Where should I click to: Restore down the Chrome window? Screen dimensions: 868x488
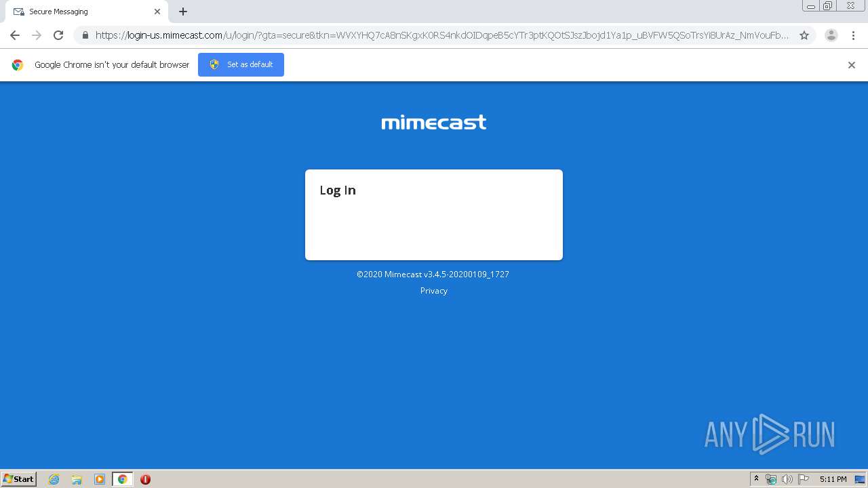(x=828, y=6)
